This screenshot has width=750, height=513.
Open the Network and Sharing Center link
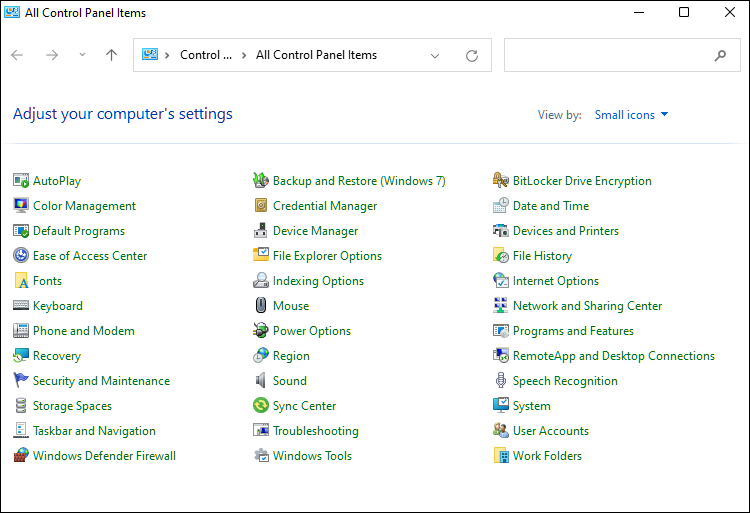tap(587, 306)
